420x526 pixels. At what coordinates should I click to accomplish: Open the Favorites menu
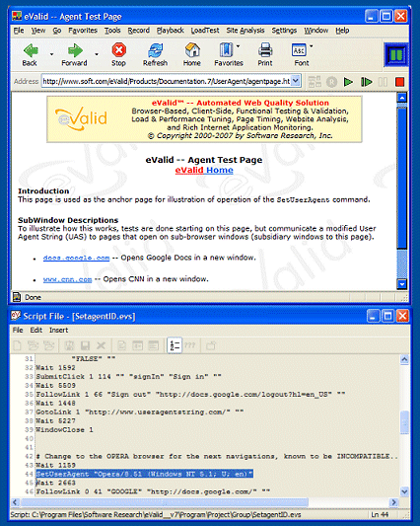83,31
